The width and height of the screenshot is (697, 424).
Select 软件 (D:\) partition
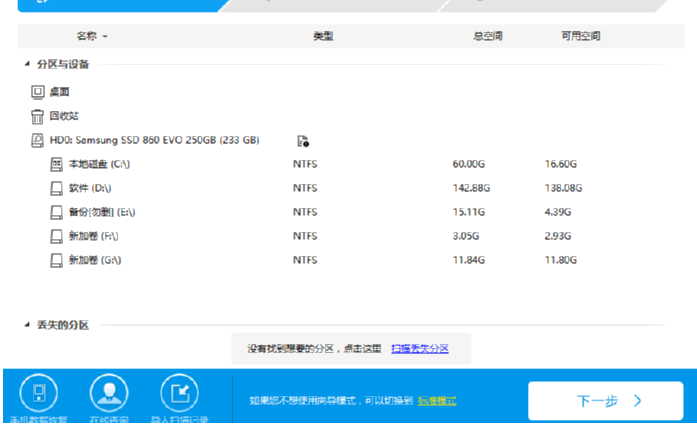(x=90, y=188)
